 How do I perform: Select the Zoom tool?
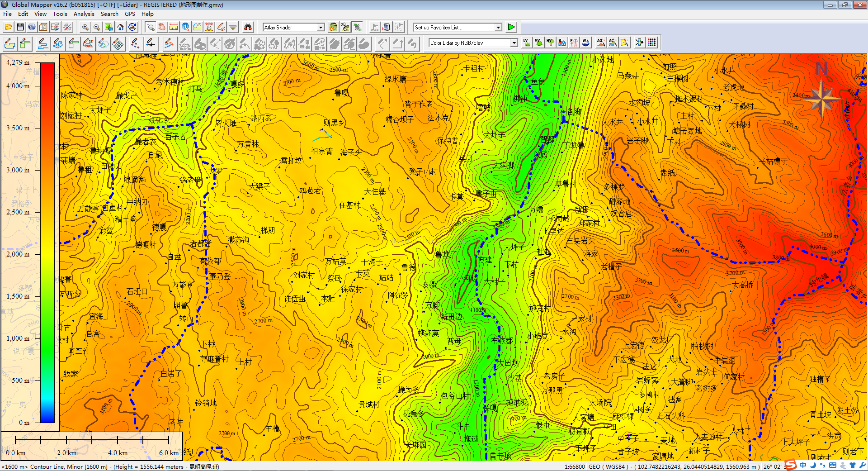(150, 27)
